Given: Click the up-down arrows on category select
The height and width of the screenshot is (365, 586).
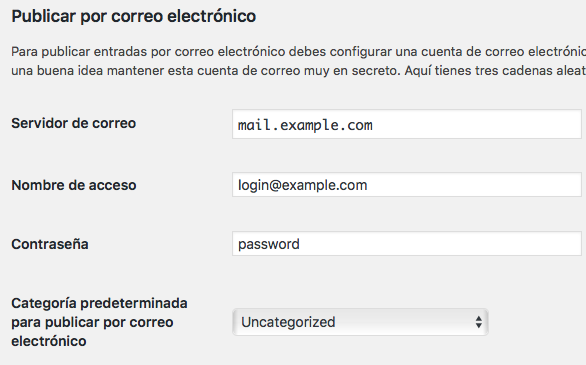Looking at the screenshot, I should tap(478, 322).
